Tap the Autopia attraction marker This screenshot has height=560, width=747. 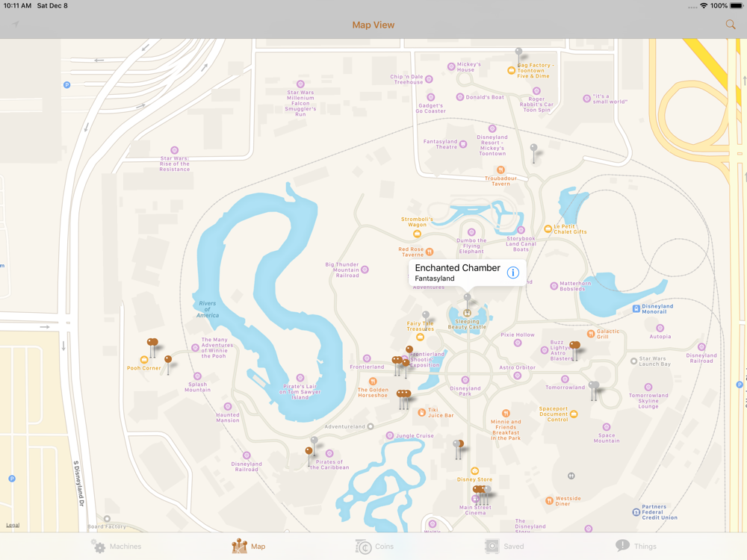(x=660, y=328)
